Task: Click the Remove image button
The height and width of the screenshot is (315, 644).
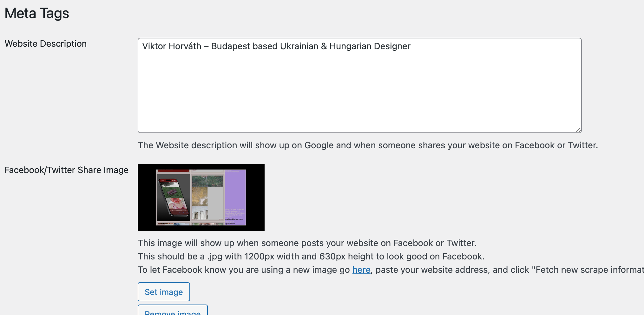Action: (173, 311)
